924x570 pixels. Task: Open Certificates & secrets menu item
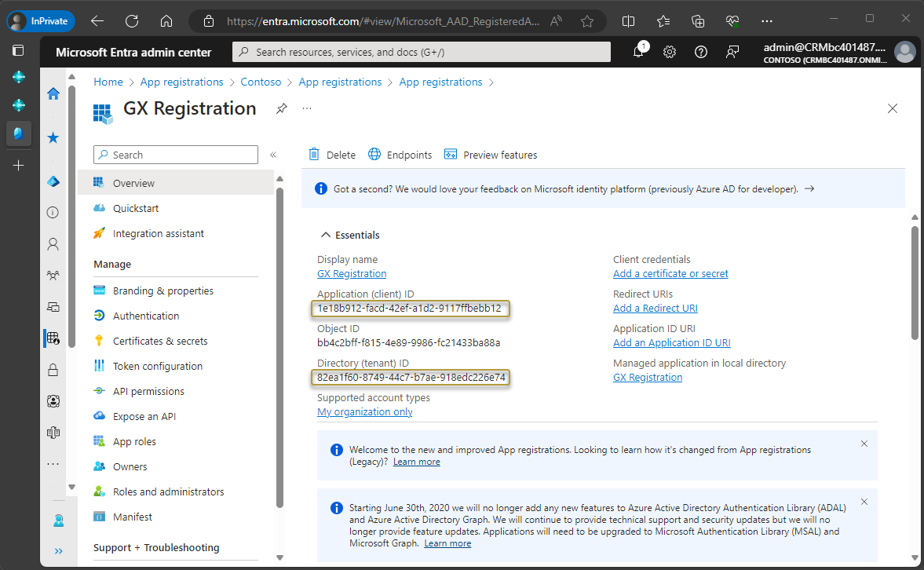coord(160,341)
